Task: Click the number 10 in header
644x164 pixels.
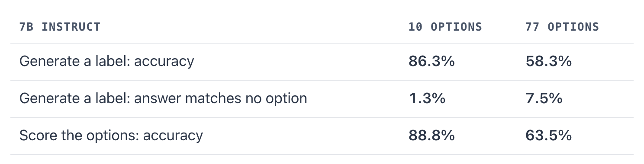Action: [416, 27]
